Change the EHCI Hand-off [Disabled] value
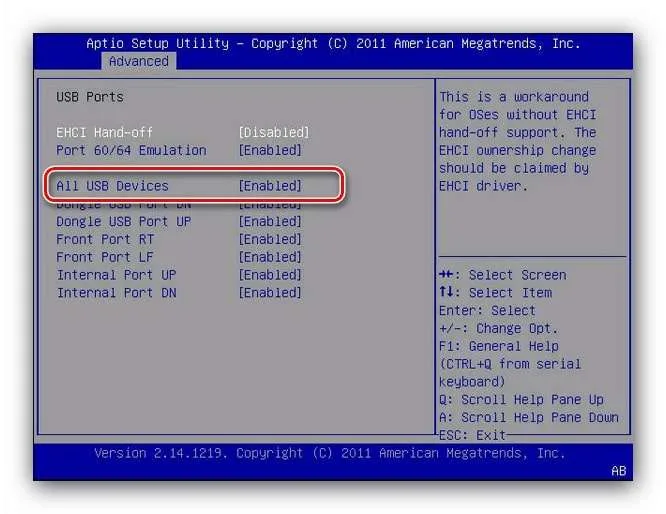666x514 pixels. point(274,133)
